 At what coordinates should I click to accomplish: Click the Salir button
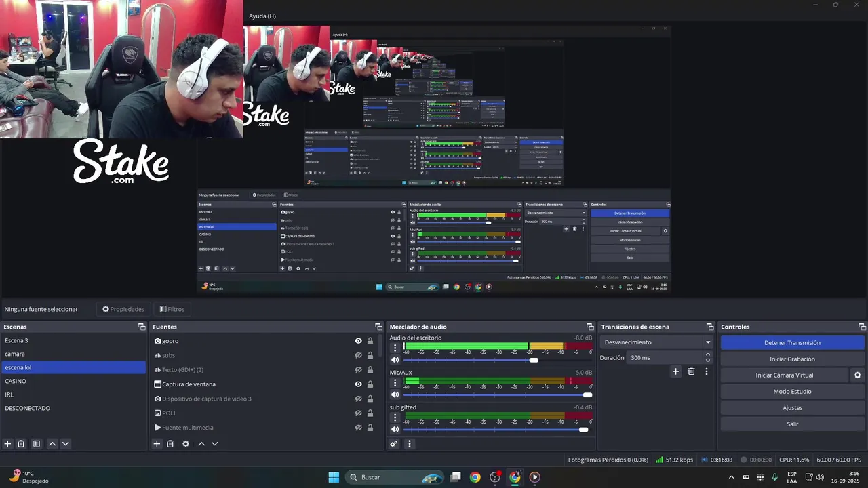coord(792,424)
